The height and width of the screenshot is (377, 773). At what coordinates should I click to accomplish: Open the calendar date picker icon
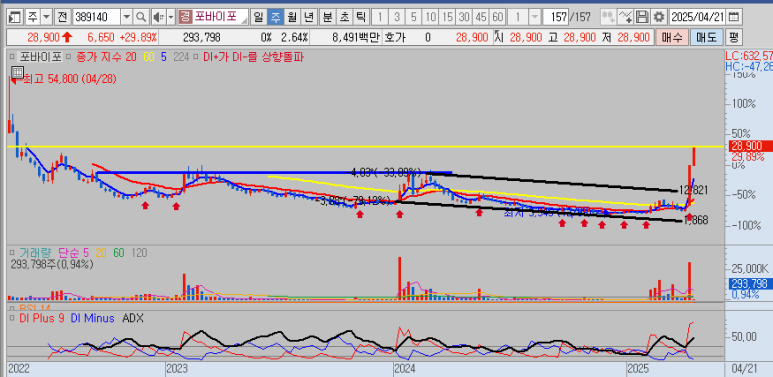point(734,18)
